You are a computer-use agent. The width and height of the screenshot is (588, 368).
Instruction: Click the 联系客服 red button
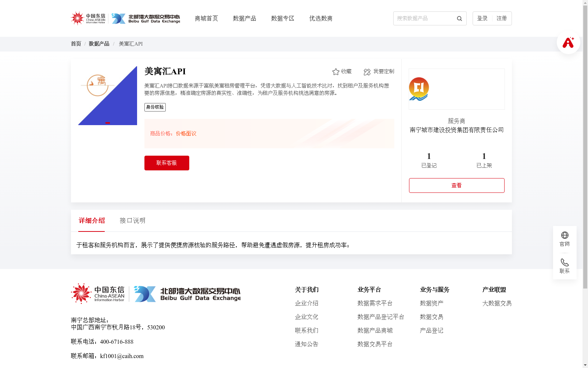click(167, 163)
